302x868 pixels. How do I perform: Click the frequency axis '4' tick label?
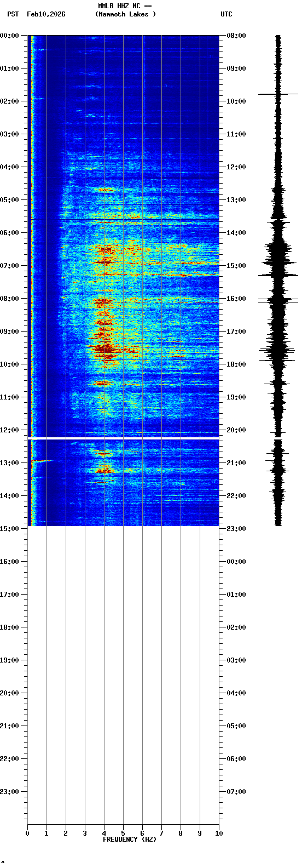coord(104,833)
